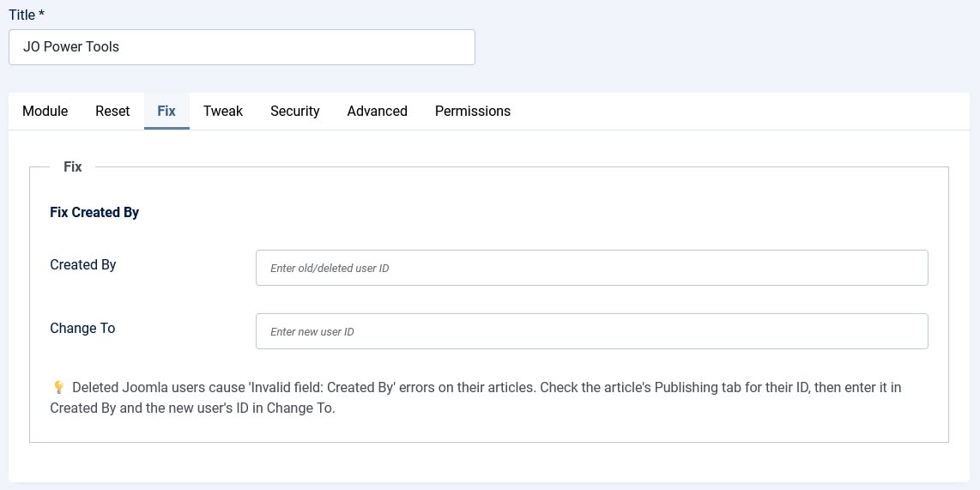This screenshot has height=490, width=980.
Task: Click the Title input field
Action: pyautogui.click(x=241, y=47)
